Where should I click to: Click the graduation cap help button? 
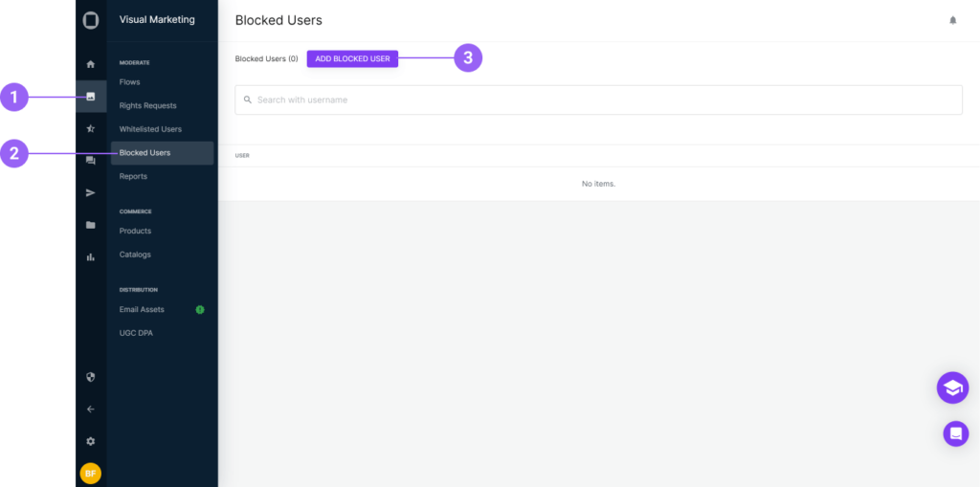pos(952,387)
